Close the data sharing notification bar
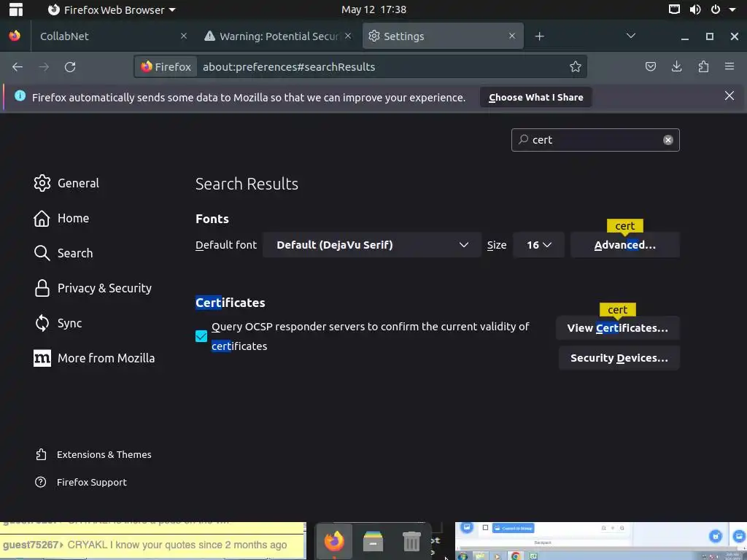Image resolution: width=747 pixels, height=560 pixels. click(729, 96)
